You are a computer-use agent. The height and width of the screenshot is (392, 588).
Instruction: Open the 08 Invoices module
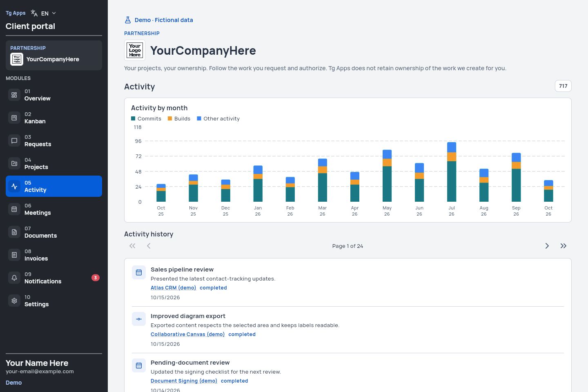tap(54, 255)
